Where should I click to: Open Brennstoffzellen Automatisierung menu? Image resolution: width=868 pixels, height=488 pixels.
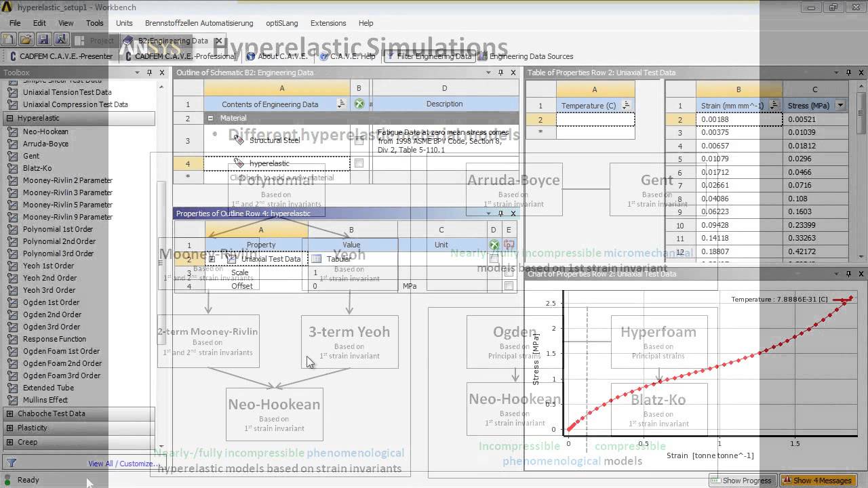coord(199,23)
